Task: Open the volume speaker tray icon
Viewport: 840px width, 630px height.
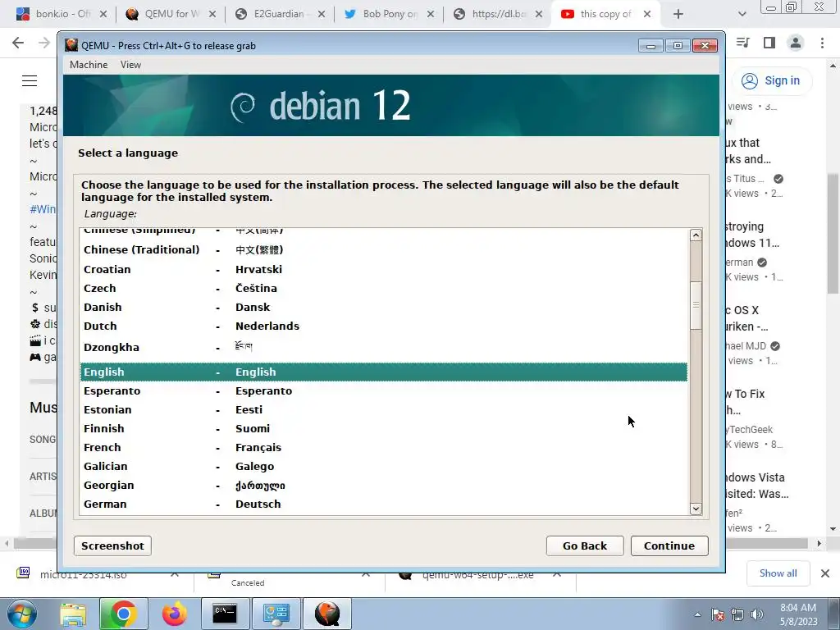Action: click(x=757, y=615)
